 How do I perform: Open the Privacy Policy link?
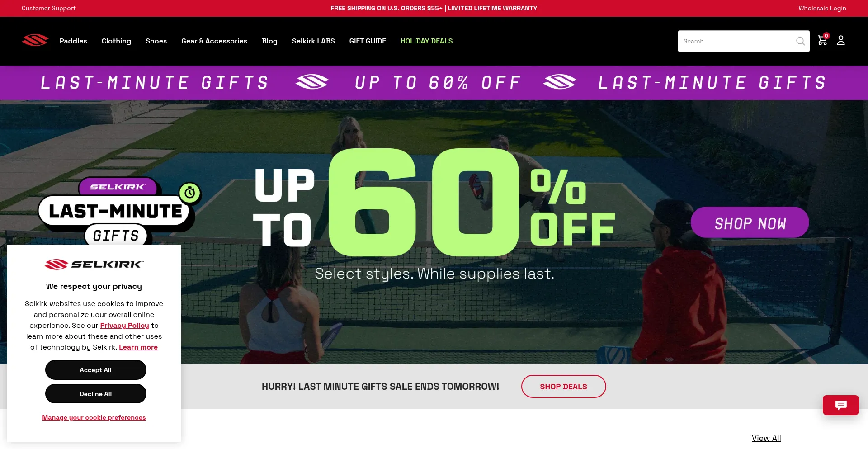(x=124, y=326)
